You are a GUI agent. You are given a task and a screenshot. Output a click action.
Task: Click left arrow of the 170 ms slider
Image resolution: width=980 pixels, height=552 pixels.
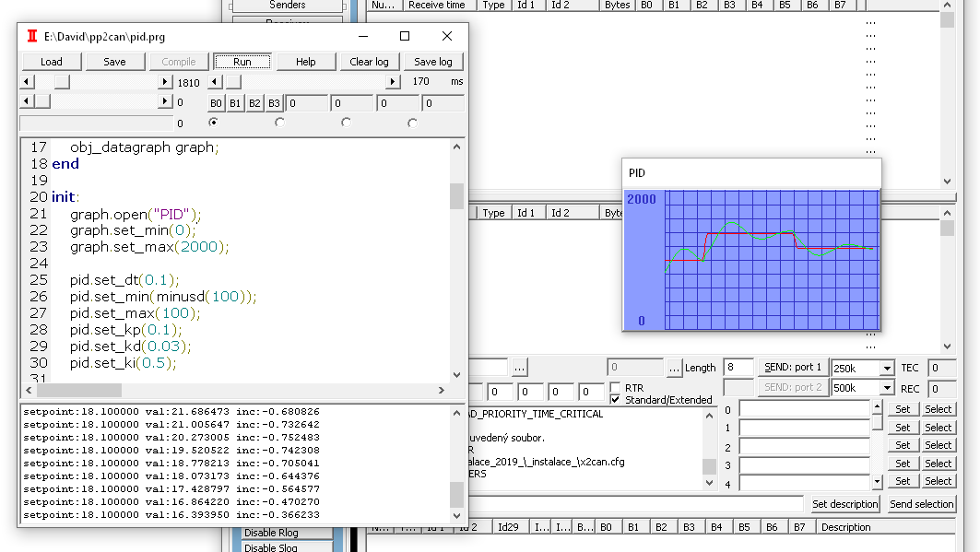[x=215, y=82]
